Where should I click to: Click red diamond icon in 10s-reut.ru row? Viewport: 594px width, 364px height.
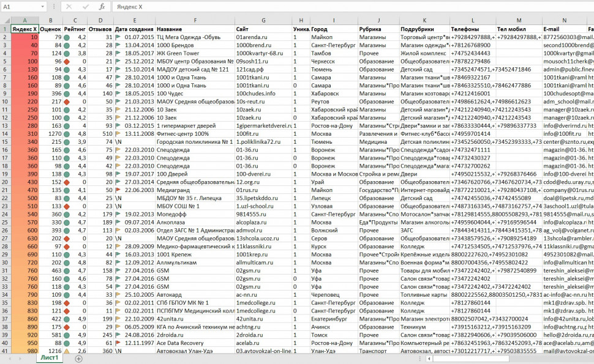(67, 102)
